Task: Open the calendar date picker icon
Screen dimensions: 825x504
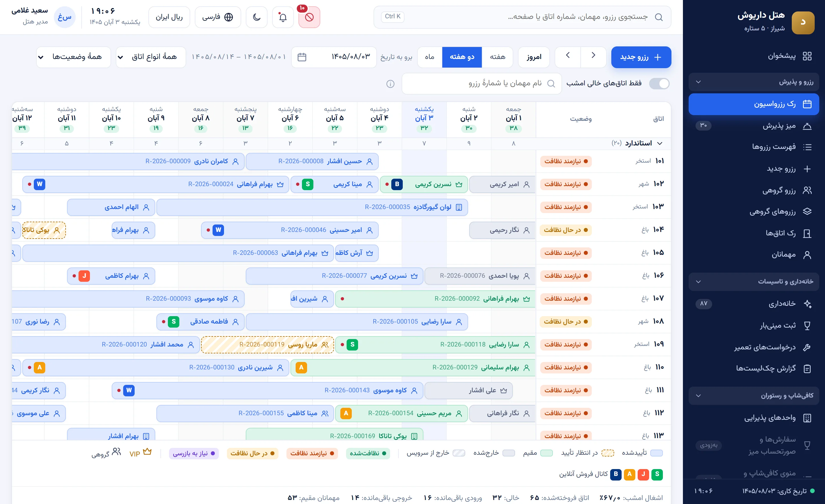Action: point(302,57)
